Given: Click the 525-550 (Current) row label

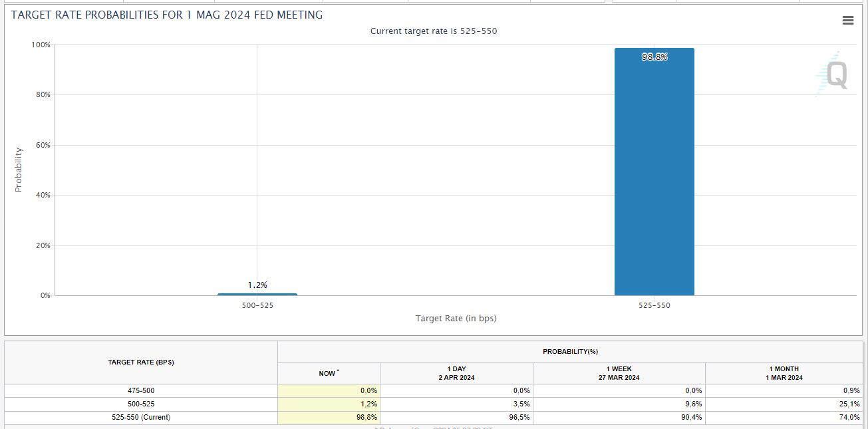Looking at the screenshot, I should pos(141,418).
